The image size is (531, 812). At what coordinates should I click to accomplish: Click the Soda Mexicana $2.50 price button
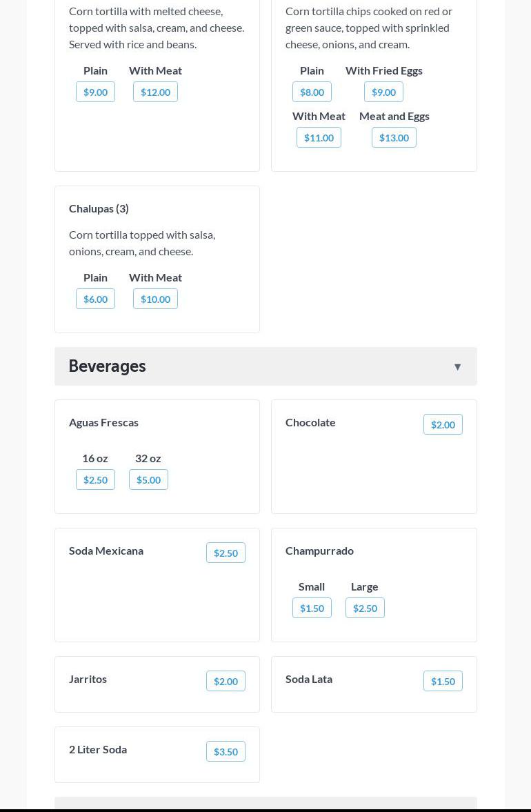coord(226,553)
